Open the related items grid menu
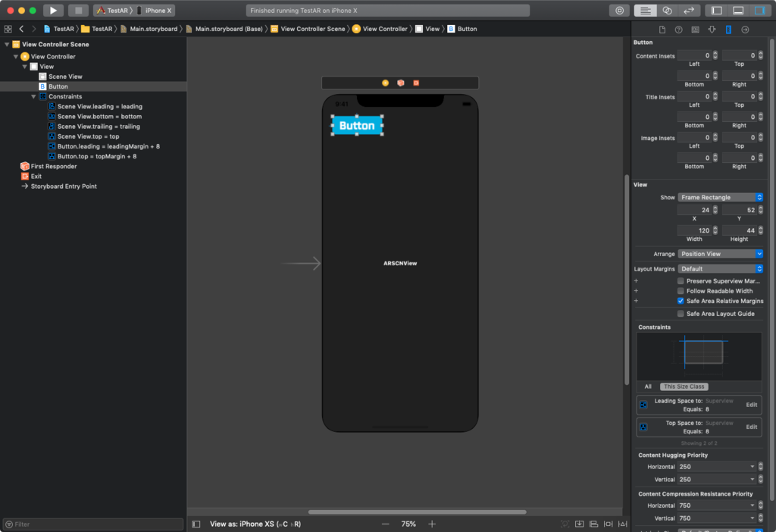Viewport: 776px width, 532px height. 8,30
